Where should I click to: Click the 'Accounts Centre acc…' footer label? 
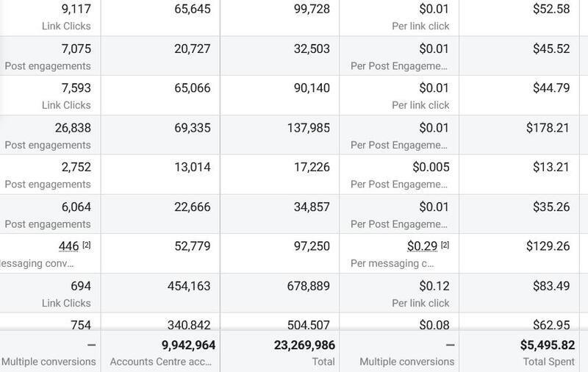pyautogui.click(x=160, y=362)
